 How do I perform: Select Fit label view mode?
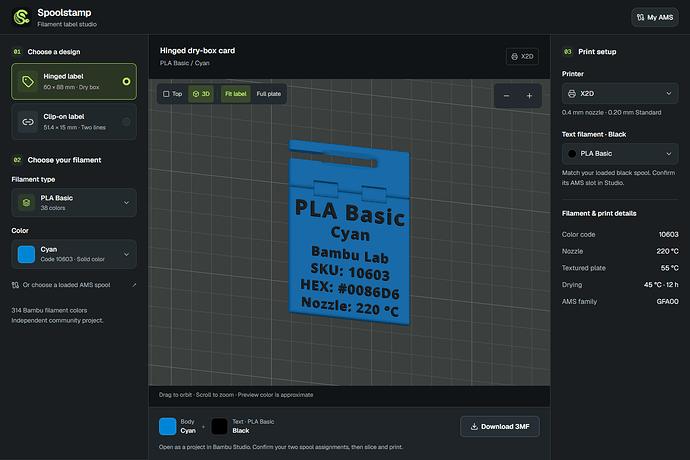[x=235, y=94]
